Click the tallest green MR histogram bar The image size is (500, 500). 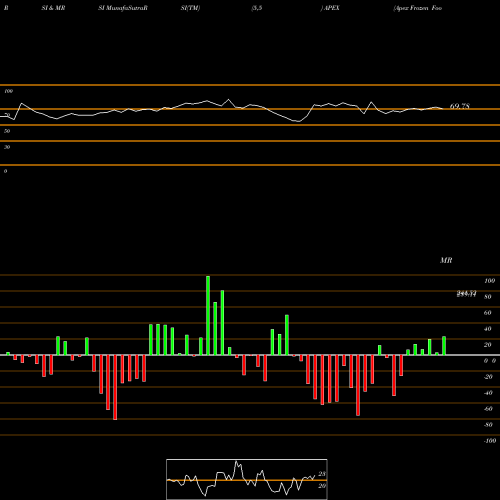[x=208, y=315]
